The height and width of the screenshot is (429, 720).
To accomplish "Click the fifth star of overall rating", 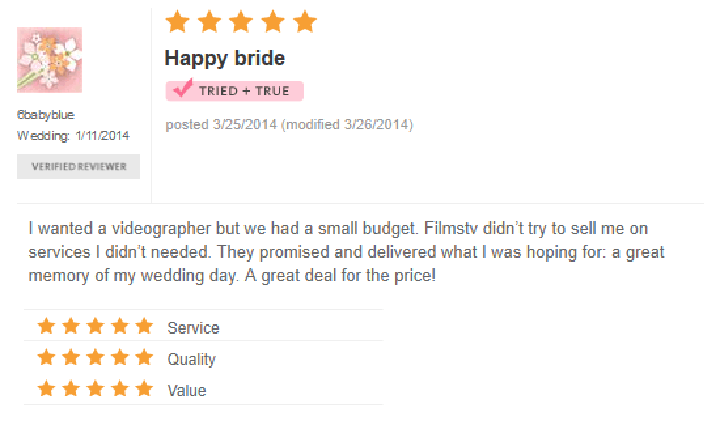I will 305,22.
